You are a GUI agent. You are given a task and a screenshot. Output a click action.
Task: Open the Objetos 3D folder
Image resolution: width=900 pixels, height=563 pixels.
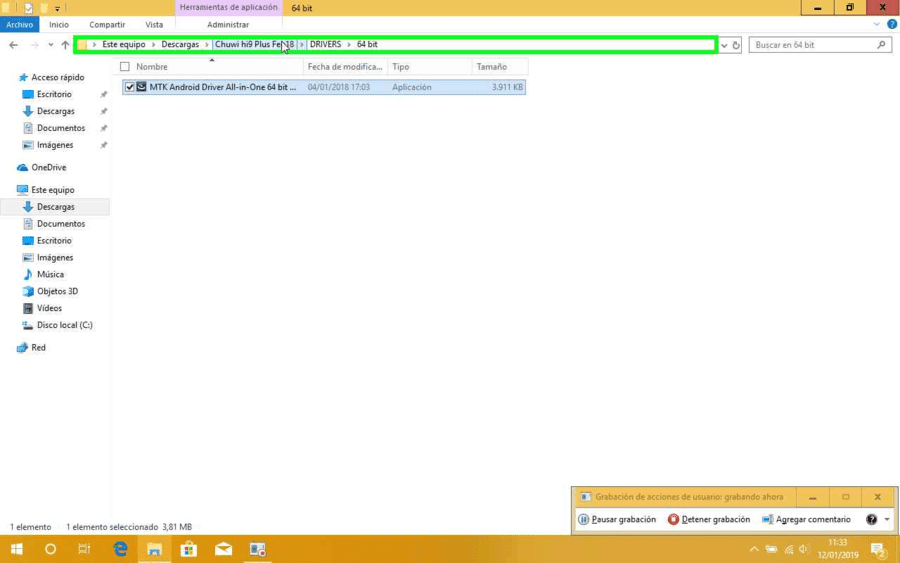point(57,292)
